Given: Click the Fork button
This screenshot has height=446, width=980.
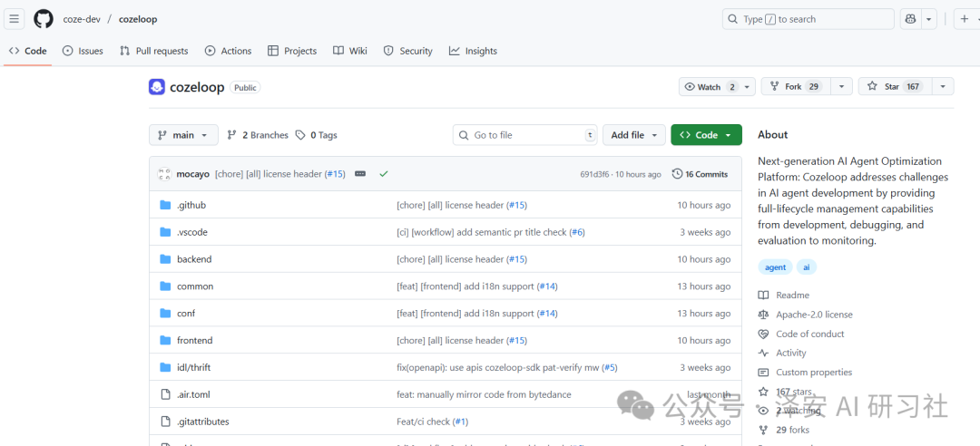Looking at the screenshot, I should pyautogui.click(x=794, y=87).
